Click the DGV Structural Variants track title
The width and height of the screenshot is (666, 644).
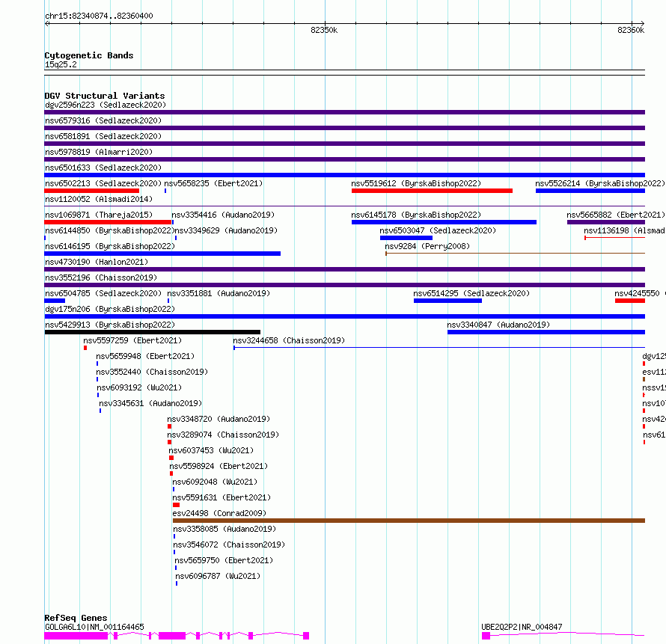(x=105, y=96)
